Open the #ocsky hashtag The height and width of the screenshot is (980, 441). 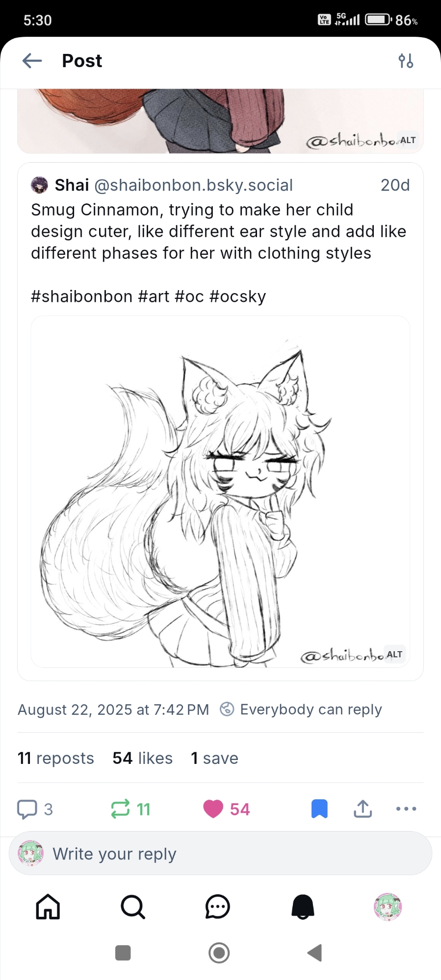click(238, 296)
